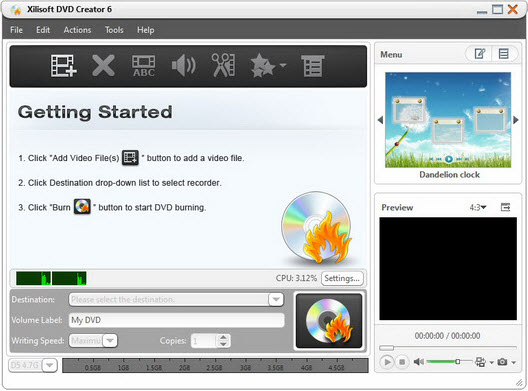
Task: Show previous menu template arrow
Action: (381, 120)
